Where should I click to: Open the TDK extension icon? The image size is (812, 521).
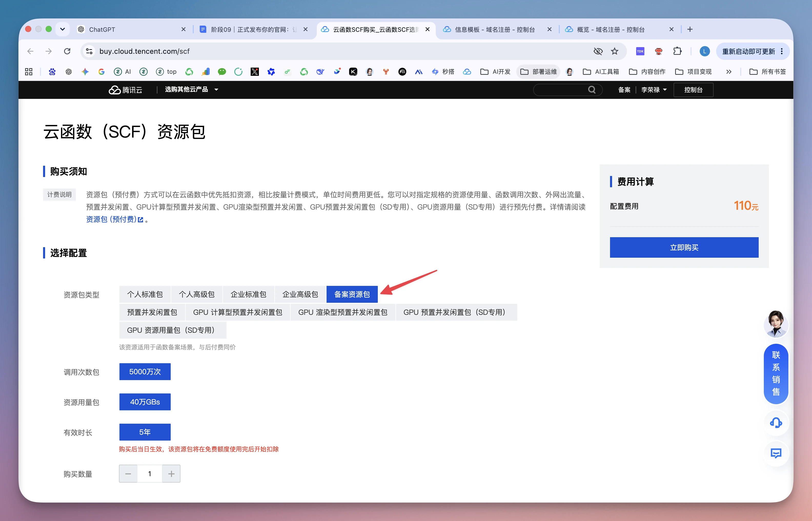coord(640,51)
